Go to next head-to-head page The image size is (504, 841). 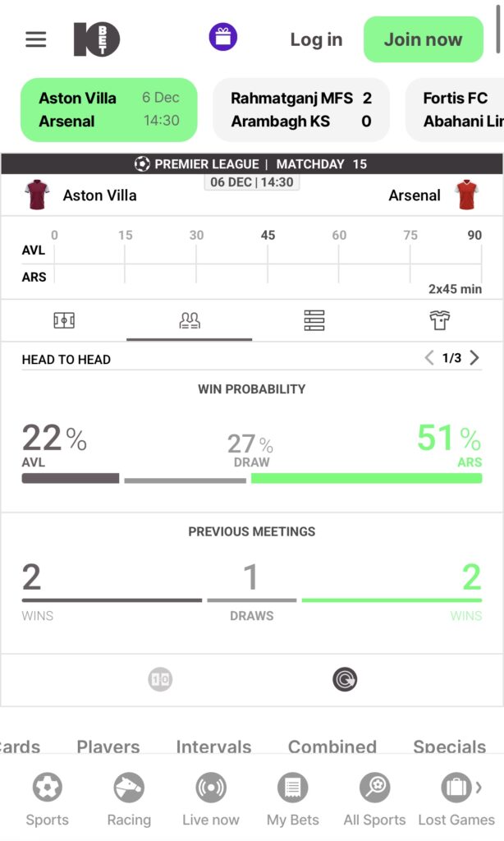(x=474, y=358)
